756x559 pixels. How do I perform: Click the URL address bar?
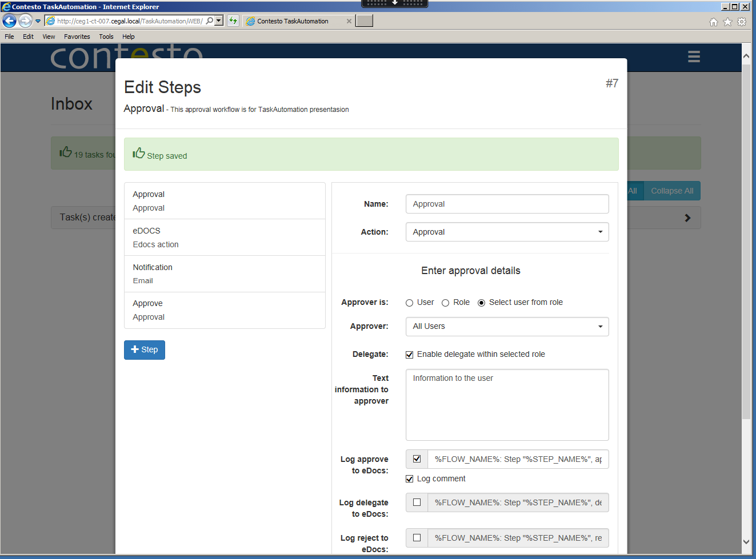point(130,21)
